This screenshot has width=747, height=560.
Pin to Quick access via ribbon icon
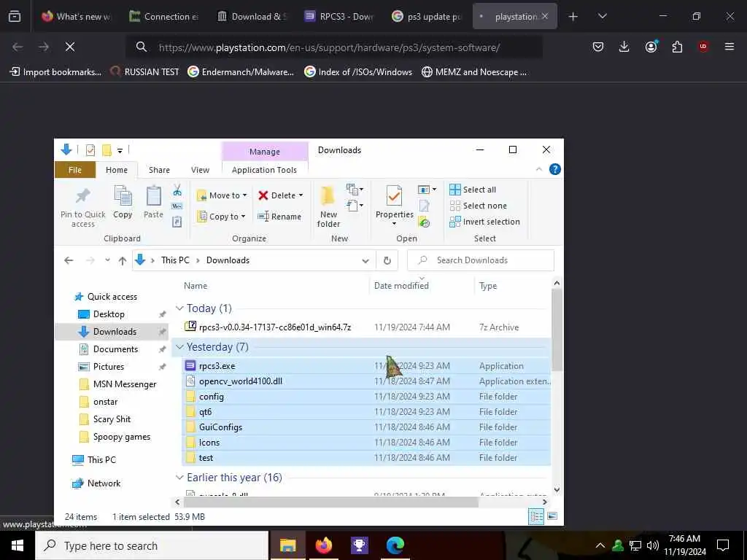[x=83, y=207]
